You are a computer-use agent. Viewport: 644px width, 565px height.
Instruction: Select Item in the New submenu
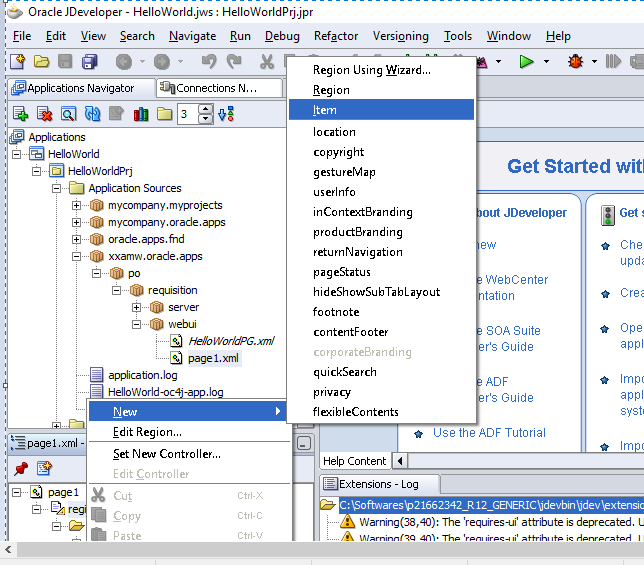(381, 110)
